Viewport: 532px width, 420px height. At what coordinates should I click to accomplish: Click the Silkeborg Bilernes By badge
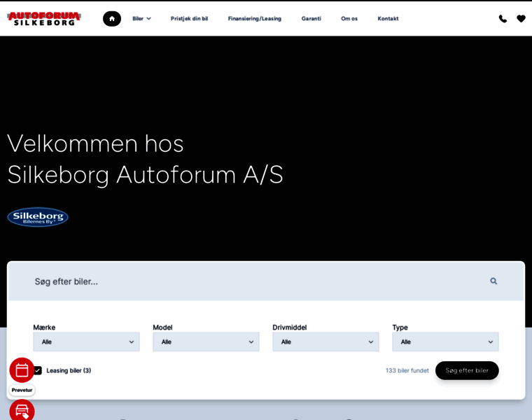pyautogui.click(x=38, y=217)
